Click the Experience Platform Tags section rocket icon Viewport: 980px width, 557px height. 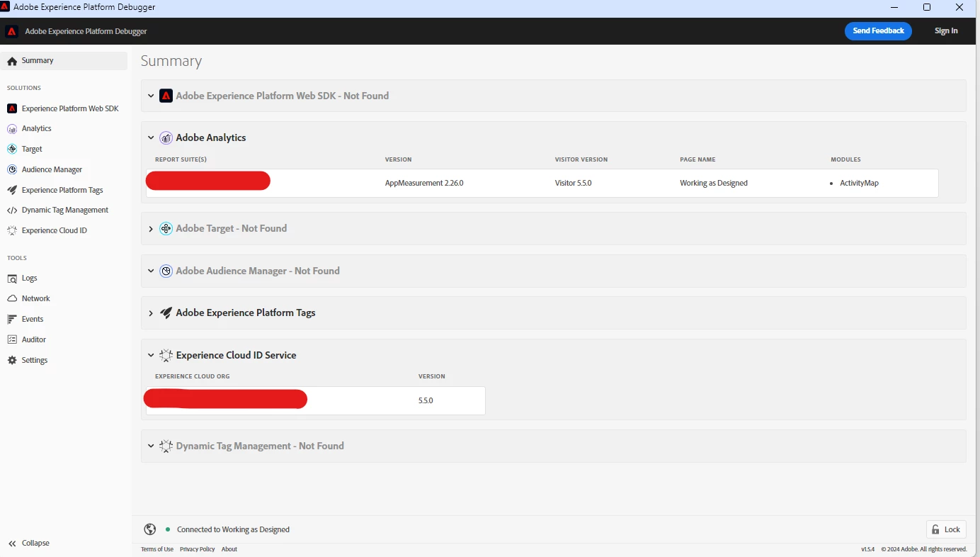(x=166, y=313)
